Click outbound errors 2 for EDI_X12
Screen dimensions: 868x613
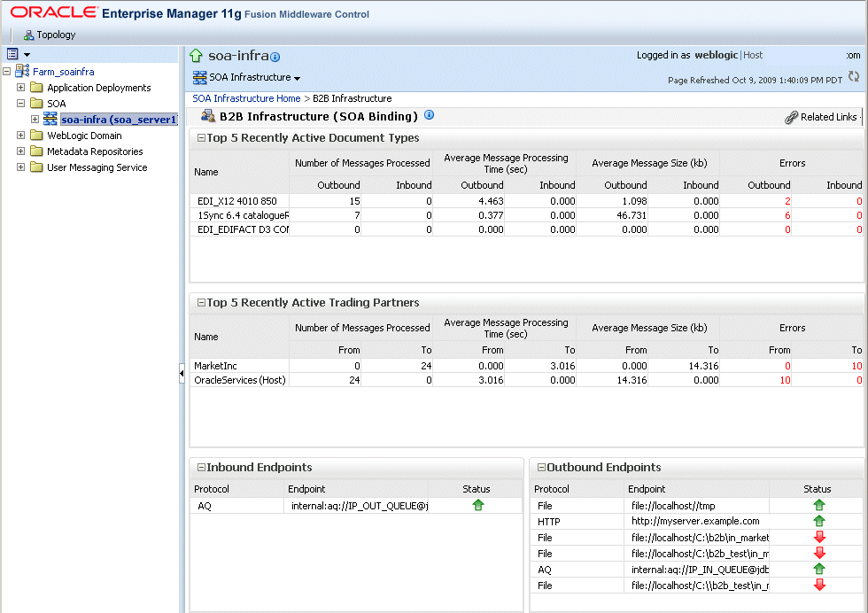pos(787,202)
